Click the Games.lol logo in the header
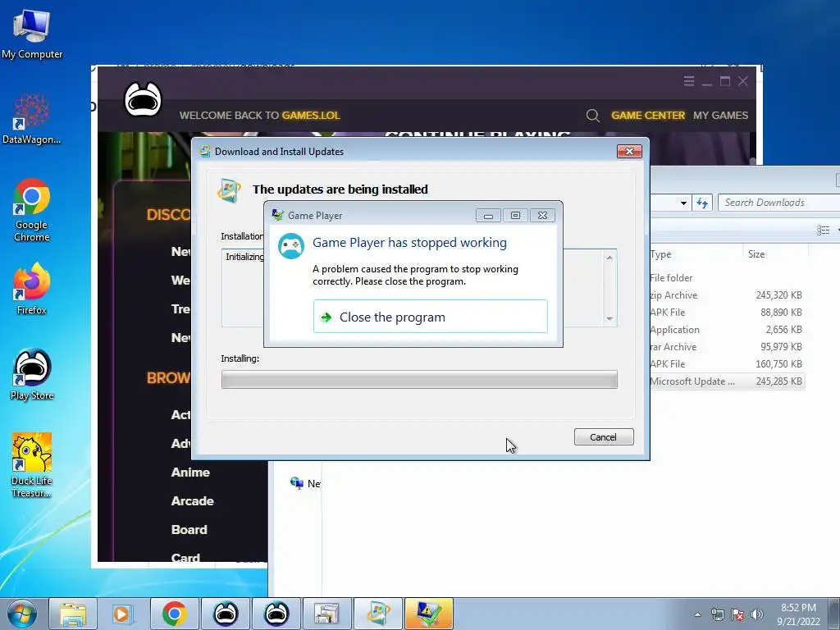 point(143,99)
